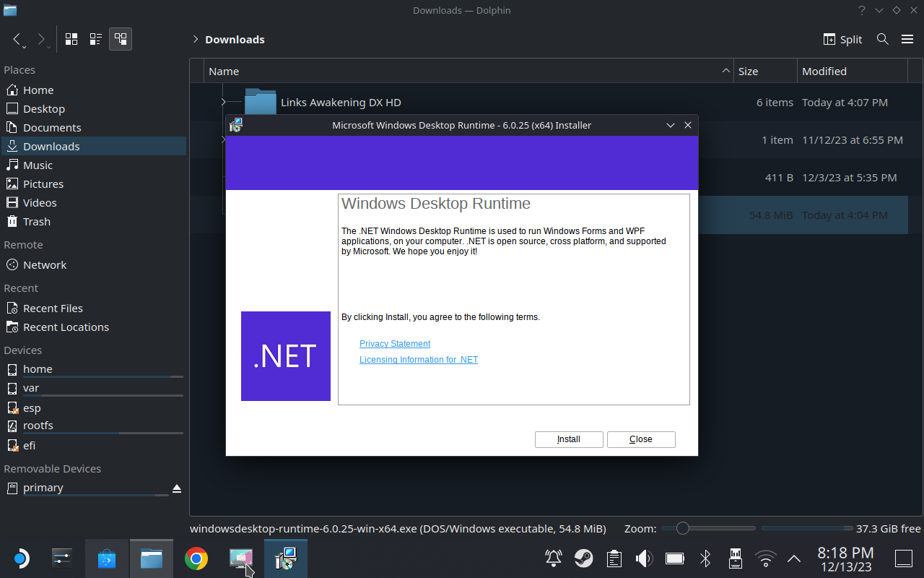Expand the Links Awakening DX HD folder
This screenshot has width=924, height=578.
(223, 103)
